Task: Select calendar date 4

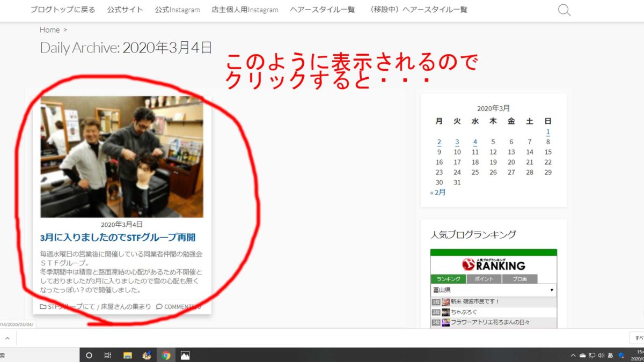Action: [475, 142]
